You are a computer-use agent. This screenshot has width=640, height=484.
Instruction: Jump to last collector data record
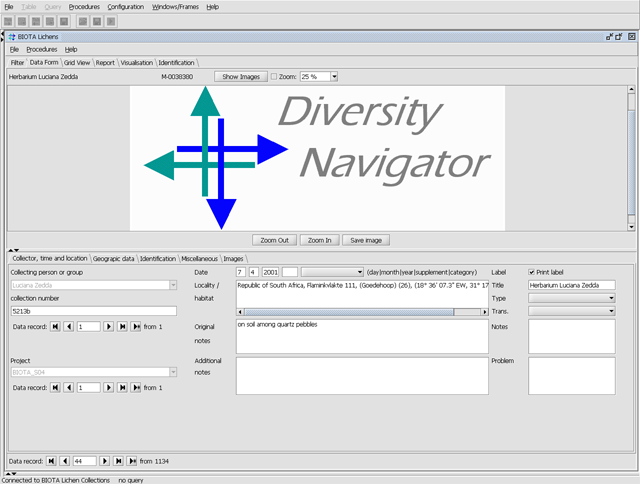[122, 326]
